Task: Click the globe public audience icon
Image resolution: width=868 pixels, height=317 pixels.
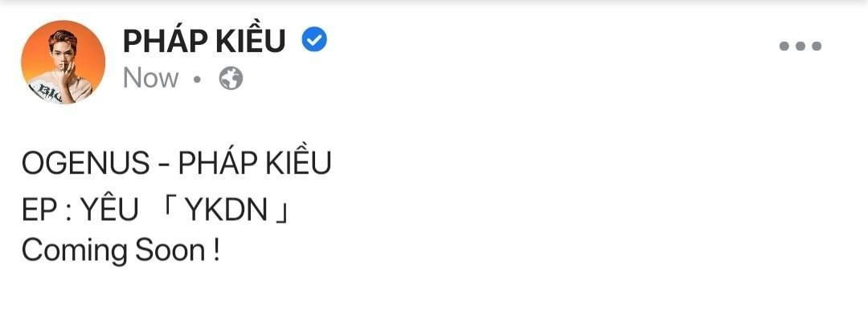Action: pyautogui.click(x=231, y=79)
